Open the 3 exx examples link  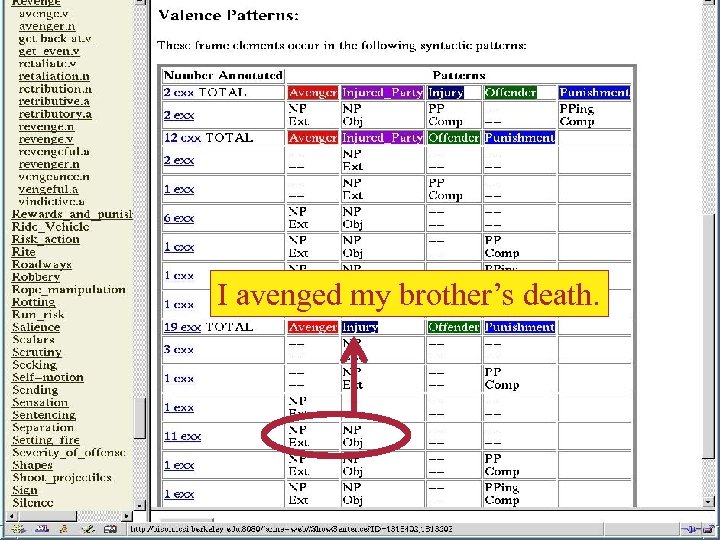pos(179,349)
